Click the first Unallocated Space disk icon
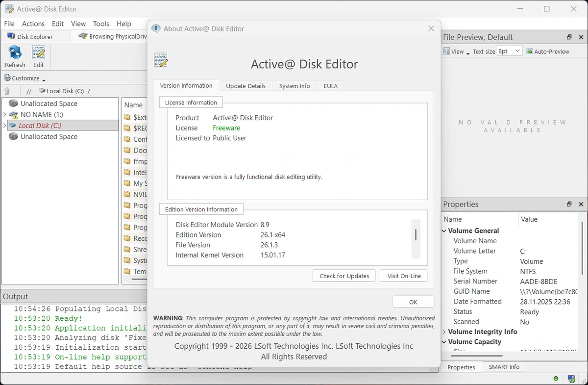The image size is (588, 385). (13, 103)
